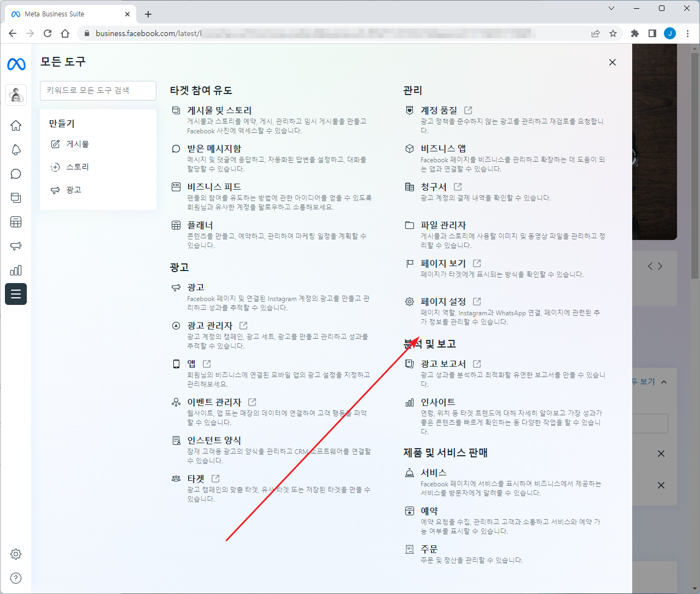The width and height of the screenshot is (700, 594).
Task: Open insights bar chart sidebar icon
Action: point(16,270)
